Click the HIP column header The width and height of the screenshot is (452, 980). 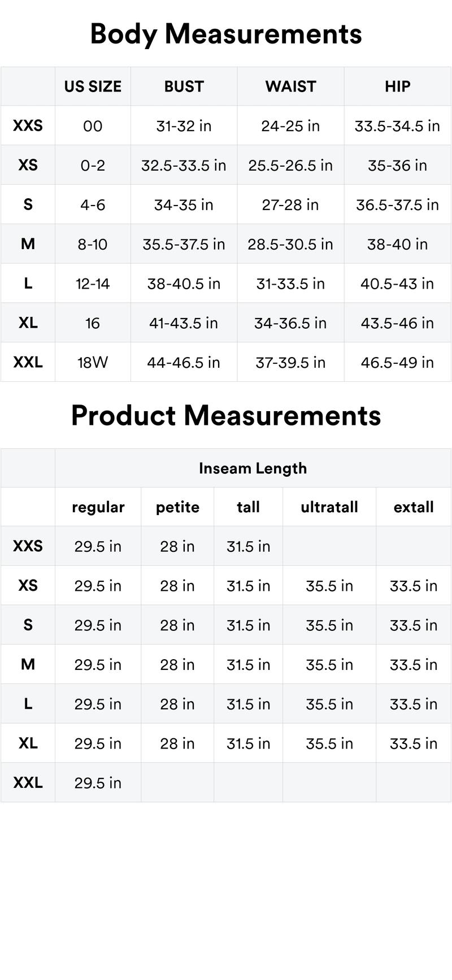pos(397,86)
